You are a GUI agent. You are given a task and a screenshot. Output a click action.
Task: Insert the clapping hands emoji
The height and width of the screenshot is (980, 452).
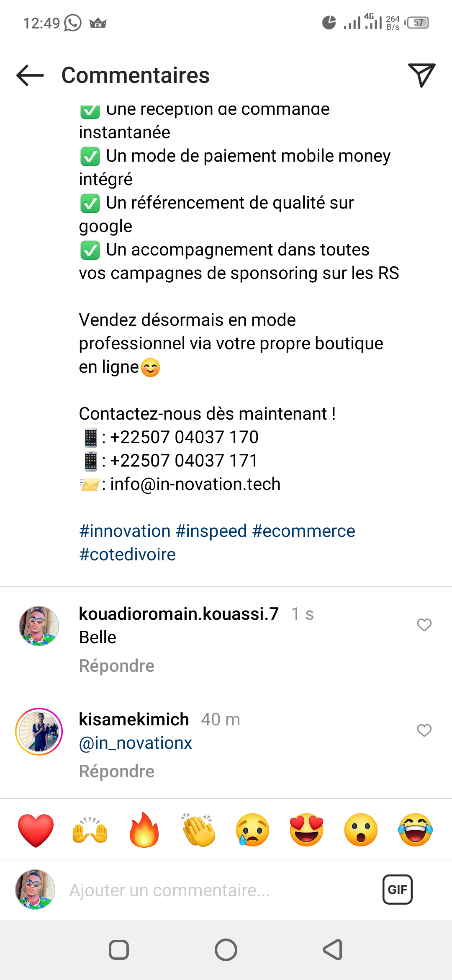pos(198,830)
